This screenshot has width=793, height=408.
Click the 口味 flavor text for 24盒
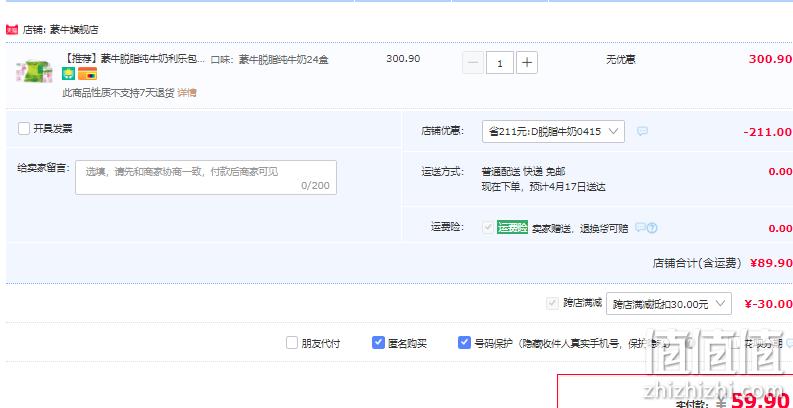[269, 60]
